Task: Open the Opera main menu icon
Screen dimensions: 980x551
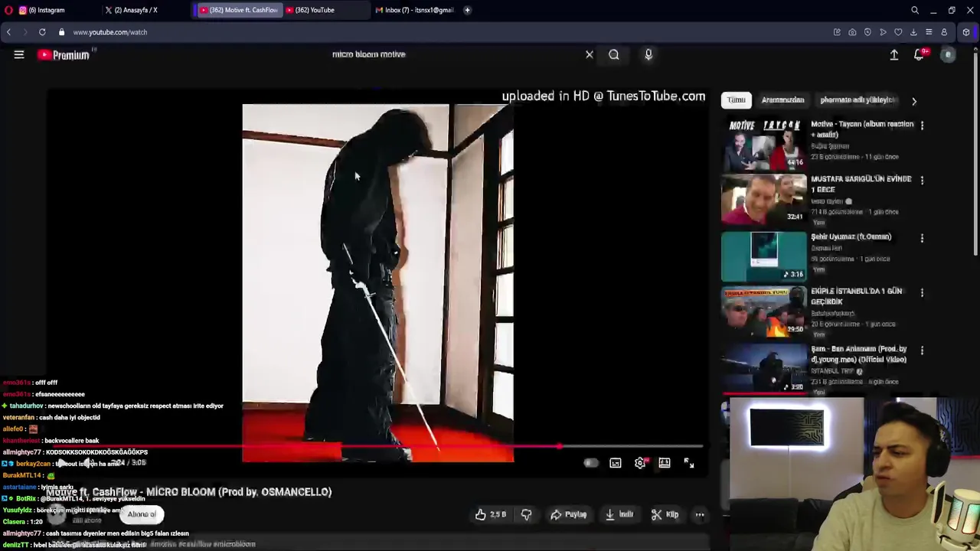Action: coord(8,10)
